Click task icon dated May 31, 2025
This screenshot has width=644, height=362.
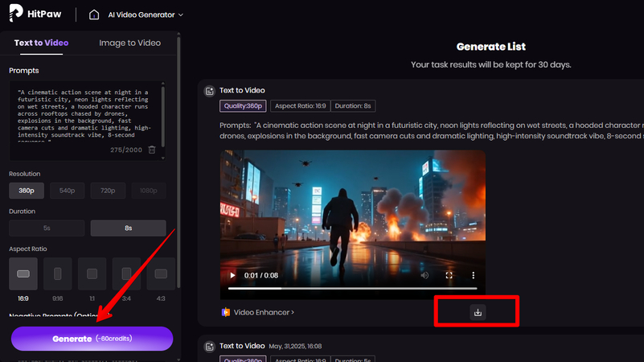[210, 347]
